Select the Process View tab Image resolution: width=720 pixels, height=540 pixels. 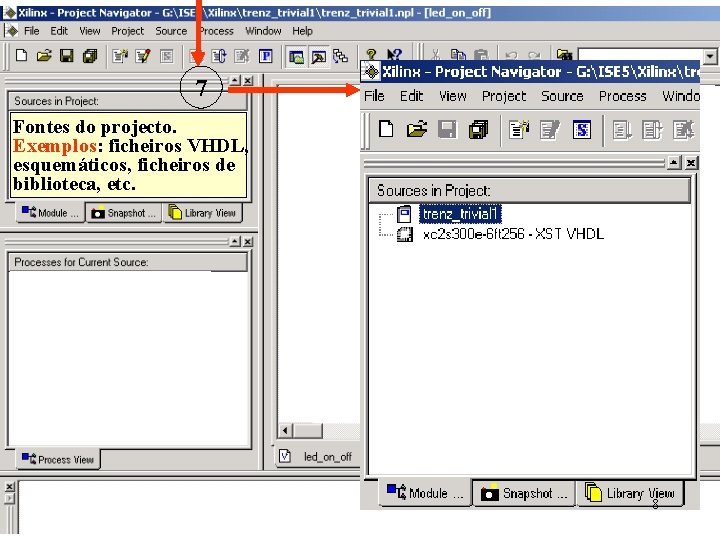58,459
